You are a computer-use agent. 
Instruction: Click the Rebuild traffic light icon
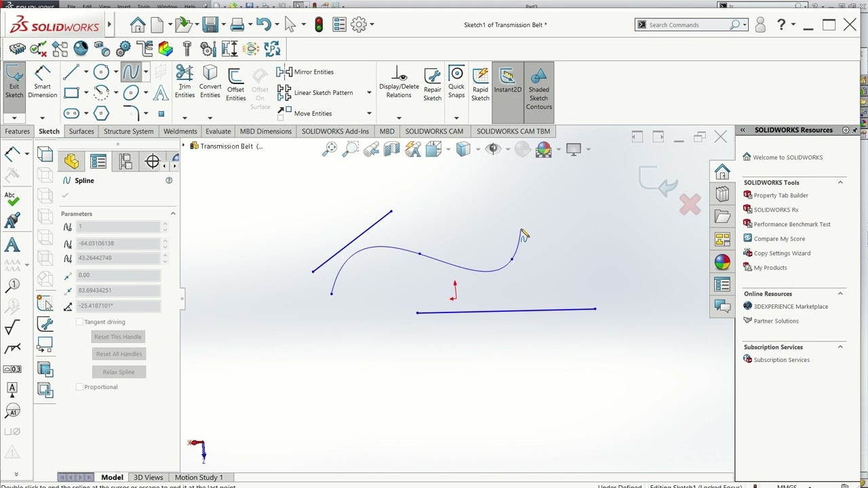319,25
